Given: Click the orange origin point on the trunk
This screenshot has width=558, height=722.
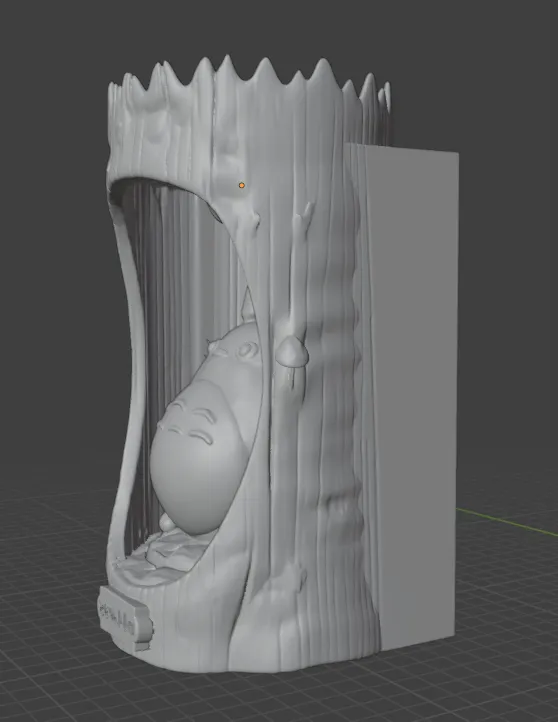Looking at the screenshot, I should click(242, 186).
